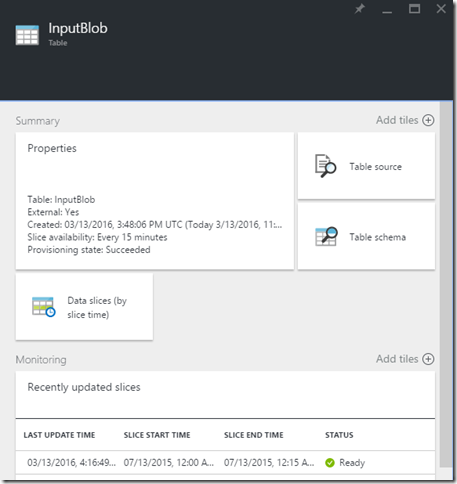Sort by SLICE START TIME column header
The width and height of the screenshot is (457, 484).
[x=157, y=435]
